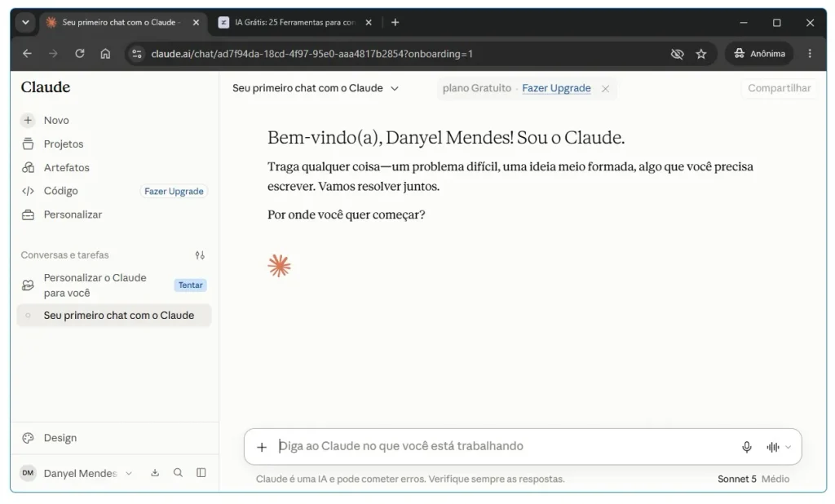Start dictation with the microphone icon
Screen dimensions: 835x504
click(747, 447)
